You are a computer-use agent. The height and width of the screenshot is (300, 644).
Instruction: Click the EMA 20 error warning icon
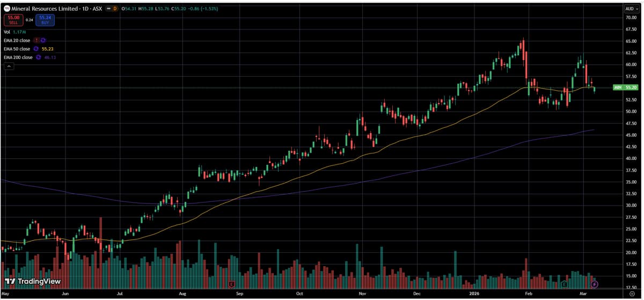[36, 40]
